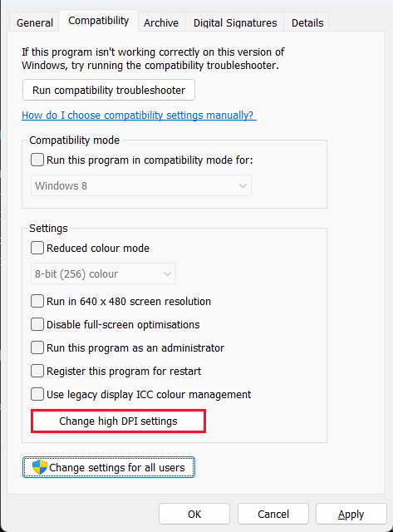Open the Archive tab
The height and width of the screenshot is (532, 393).
pyautogui.click(x=161, y=22)
